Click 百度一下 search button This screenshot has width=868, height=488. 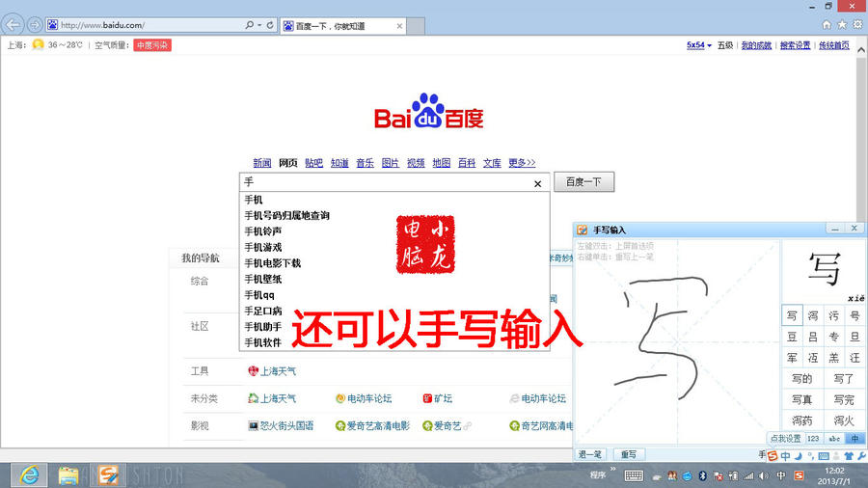[584, 182]
